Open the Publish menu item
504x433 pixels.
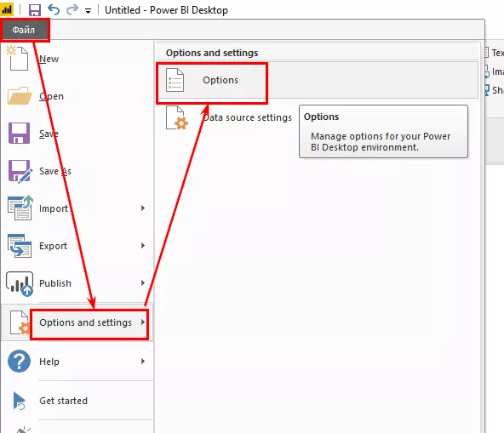coord(77,283)
